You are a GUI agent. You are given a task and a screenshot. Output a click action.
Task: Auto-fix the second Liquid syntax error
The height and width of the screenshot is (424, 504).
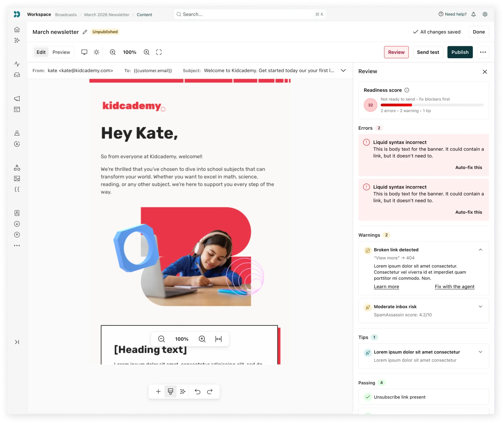coord(469,212)
